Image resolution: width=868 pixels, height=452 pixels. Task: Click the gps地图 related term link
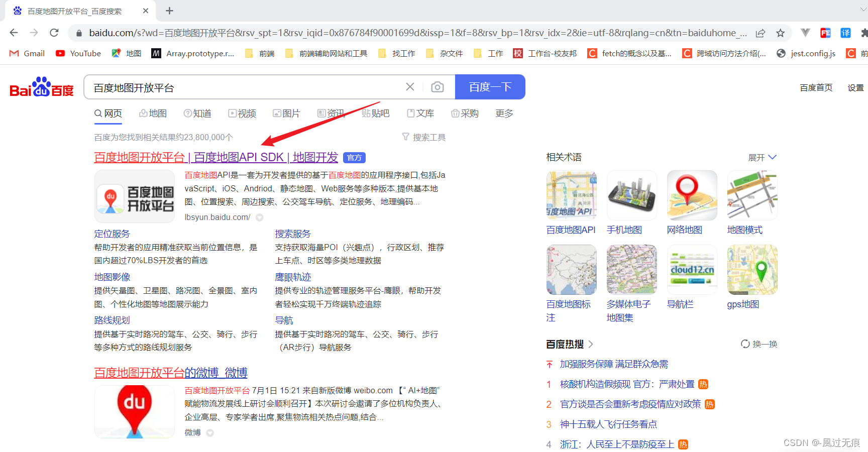pyautogui.click(x=743, y=304)
